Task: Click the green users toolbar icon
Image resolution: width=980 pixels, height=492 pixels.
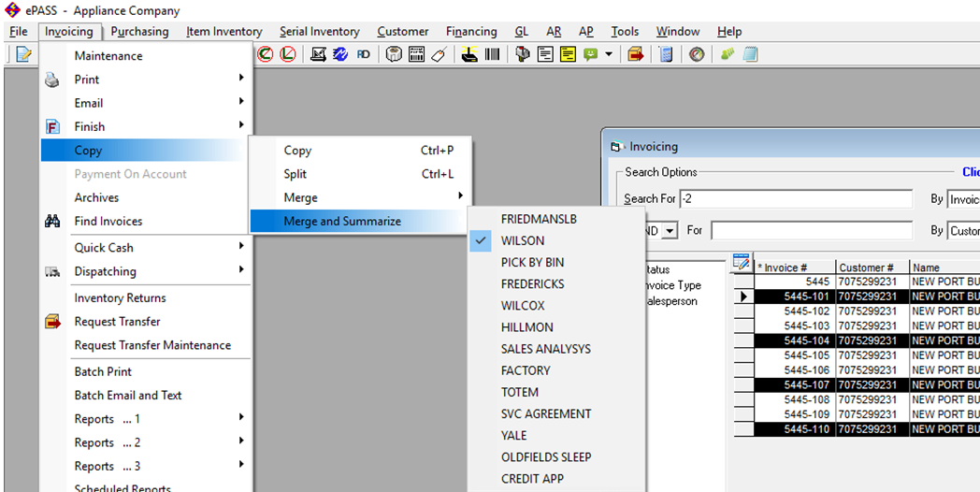Action: tap(728, 54)
